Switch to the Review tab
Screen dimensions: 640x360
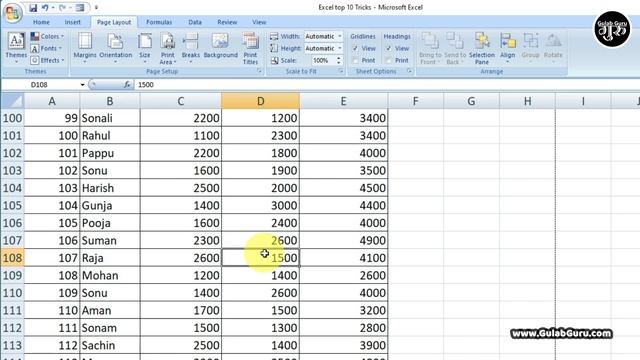227,22
